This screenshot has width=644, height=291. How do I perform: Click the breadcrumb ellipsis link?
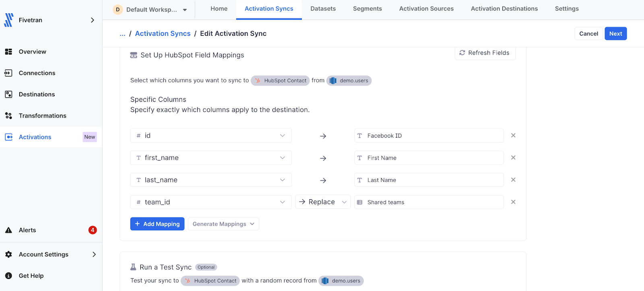(122, 34)
